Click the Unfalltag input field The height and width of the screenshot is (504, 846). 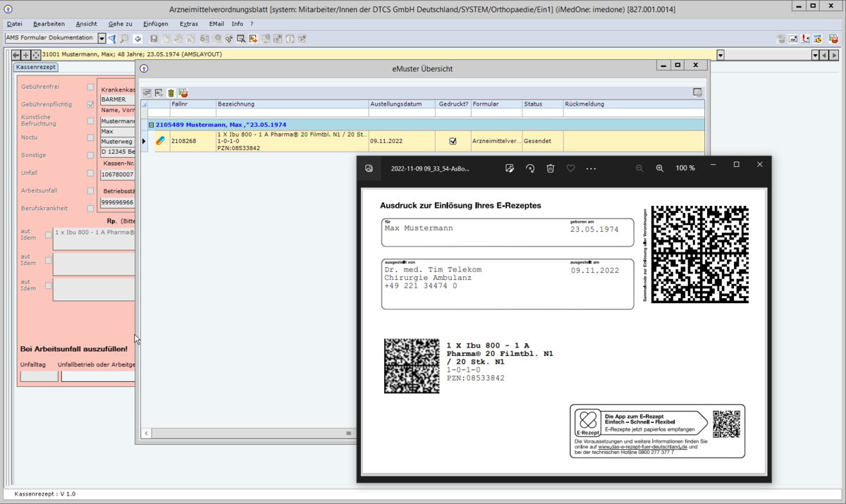39,376
